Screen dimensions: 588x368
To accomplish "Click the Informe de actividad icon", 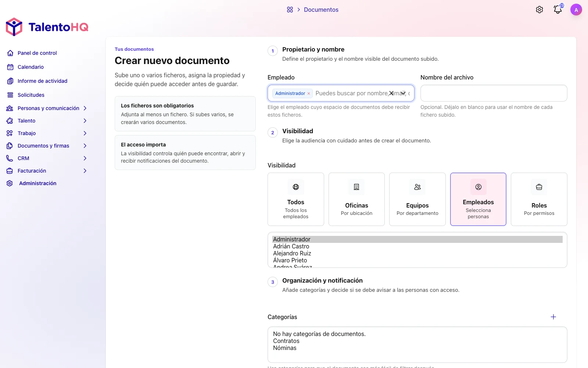I will (10, 81).
